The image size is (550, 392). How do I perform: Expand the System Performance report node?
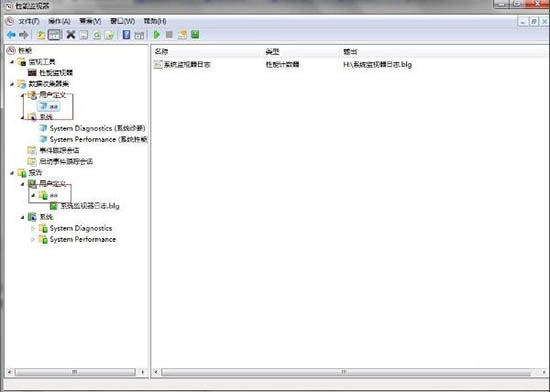(x=33, y=240)
